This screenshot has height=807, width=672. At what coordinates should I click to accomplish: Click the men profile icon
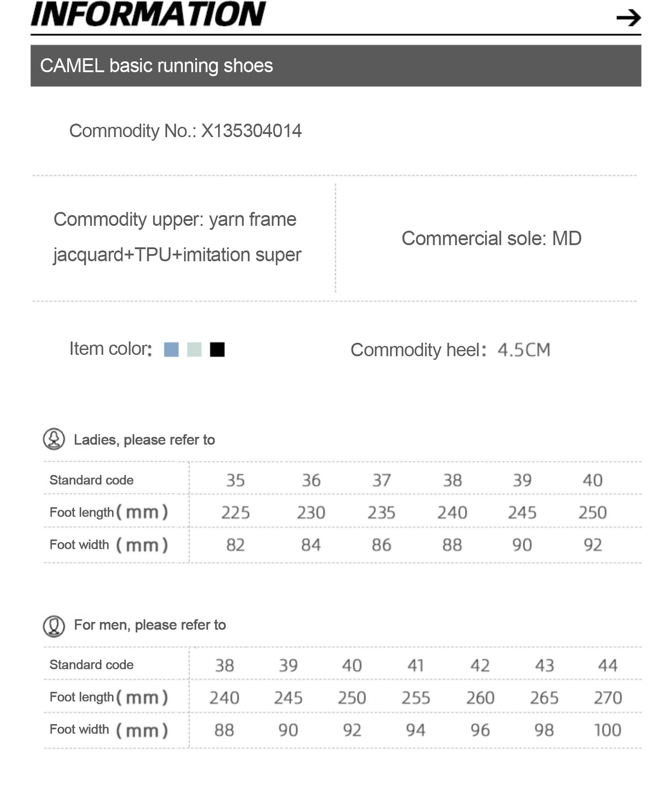[x=54, y=626]
